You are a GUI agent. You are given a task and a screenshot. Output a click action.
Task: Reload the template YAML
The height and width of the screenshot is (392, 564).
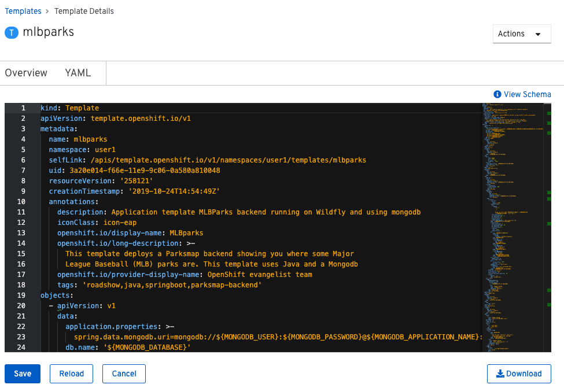tap(71, 373)
